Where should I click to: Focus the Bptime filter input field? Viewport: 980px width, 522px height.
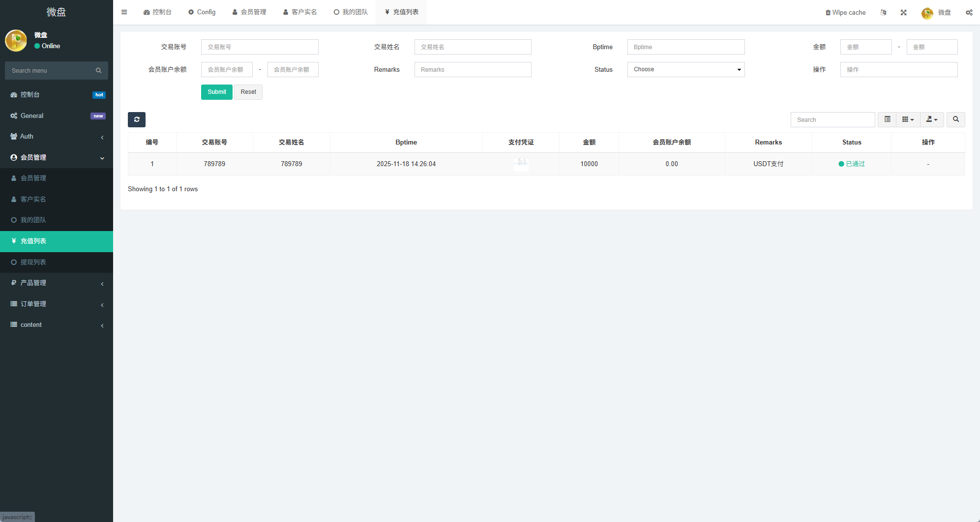pos(685,47)
